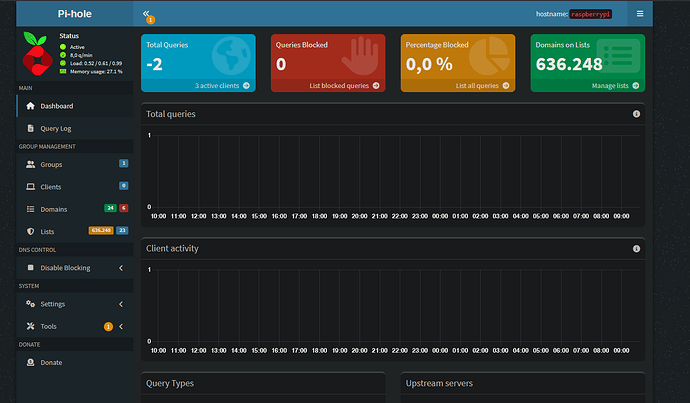The image size is (690, 403).
Task: Open the Lists menu item
Action: [x=74, y=231]
